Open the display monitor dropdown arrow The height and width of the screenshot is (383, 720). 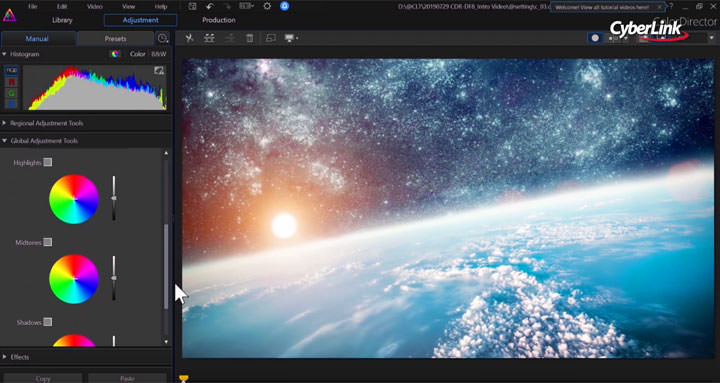pyautogui.click(x=298, y=39)
